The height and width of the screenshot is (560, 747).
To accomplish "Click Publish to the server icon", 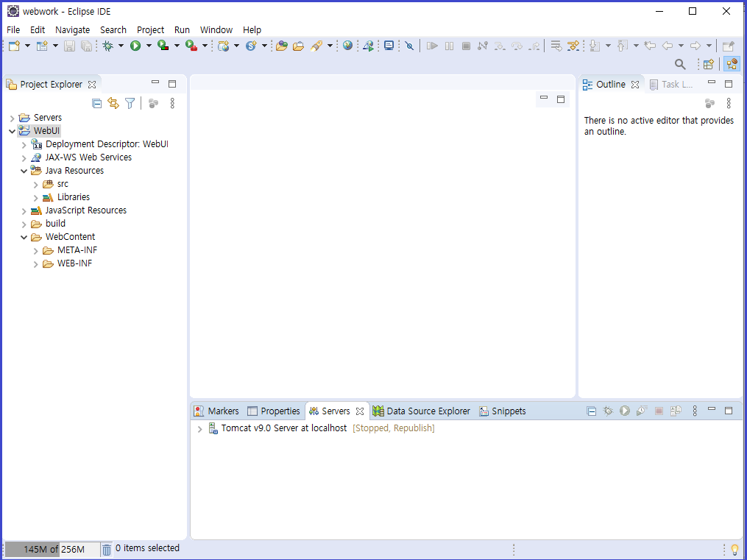I will pyautogui.click(x=676, y=411).
